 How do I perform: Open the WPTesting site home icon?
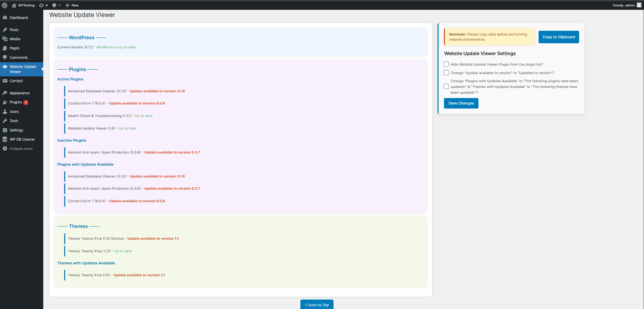[x=14, y=5]
